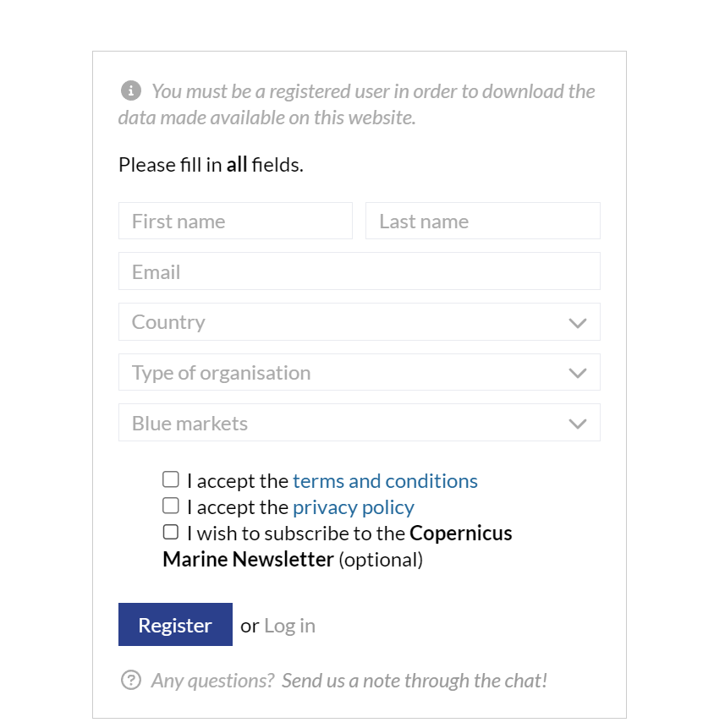This screenshot has height=728, width=703.
Task: Focus the First name input field
Action: [235, 222]
